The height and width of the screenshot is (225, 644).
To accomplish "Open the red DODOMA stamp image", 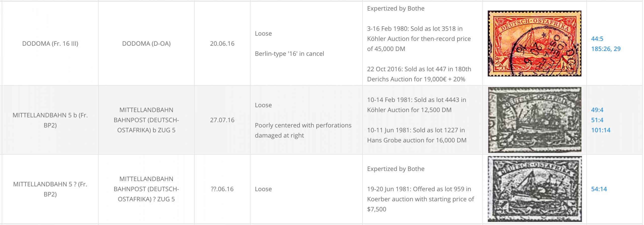I will (534, 43).
